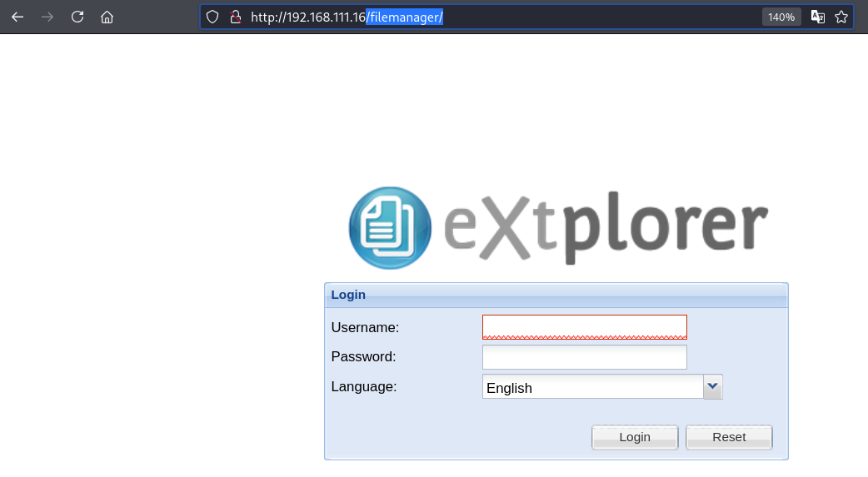
Task: Click the translate page icon
Action: [x=818, y=17]
